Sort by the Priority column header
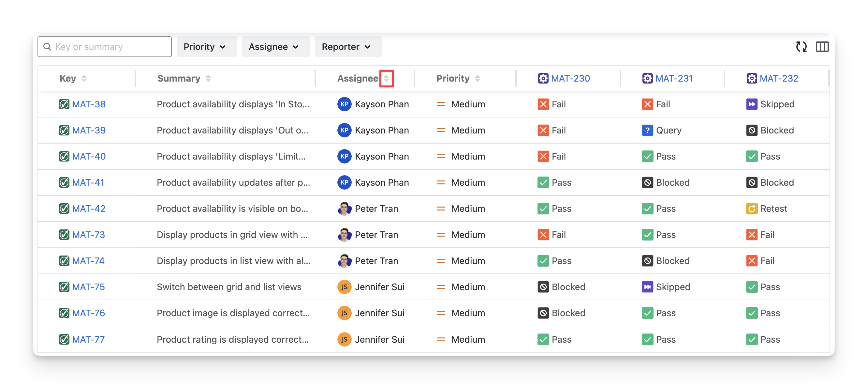This screenshot has width=868, height=389. pos(477,78)
